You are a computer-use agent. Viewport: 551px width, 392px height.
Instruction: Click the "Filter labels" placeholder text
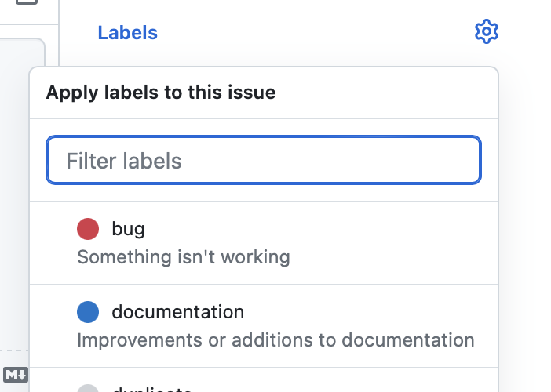pos(124,161)
